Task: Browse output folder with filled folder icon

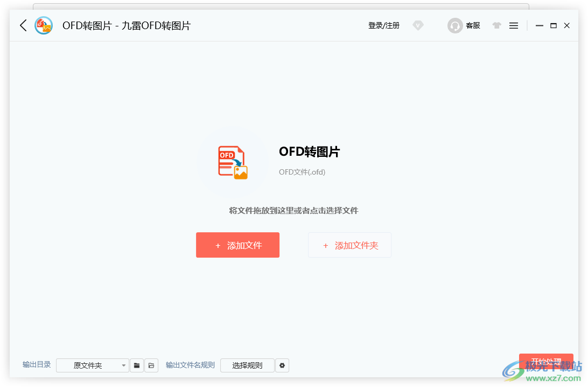Action: pos(137,365)
